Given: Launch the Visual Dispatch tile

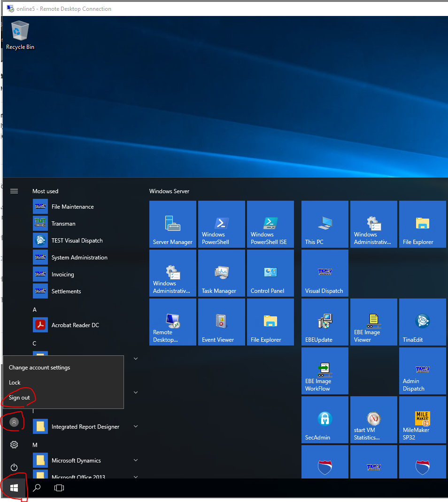Looking at the screenshot, I should point(325,273).
